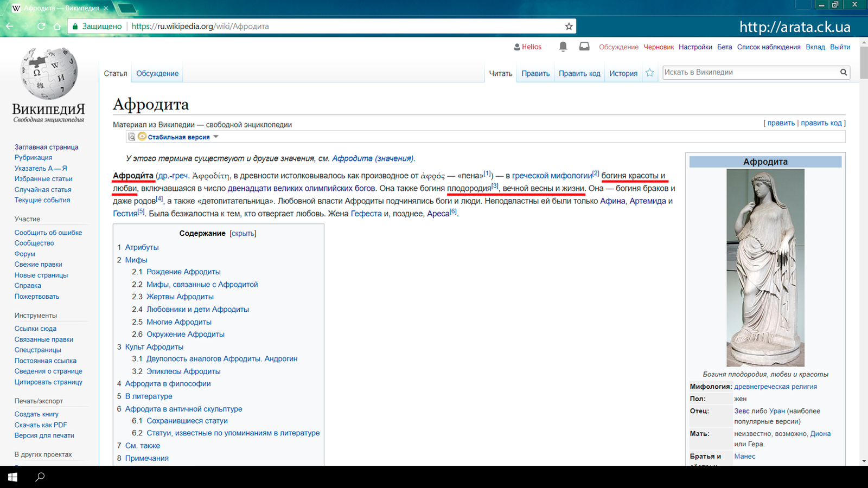Open the Афродита (значения) disambiguation link
This screenshot has height=488, width=868.
(373, 158)
